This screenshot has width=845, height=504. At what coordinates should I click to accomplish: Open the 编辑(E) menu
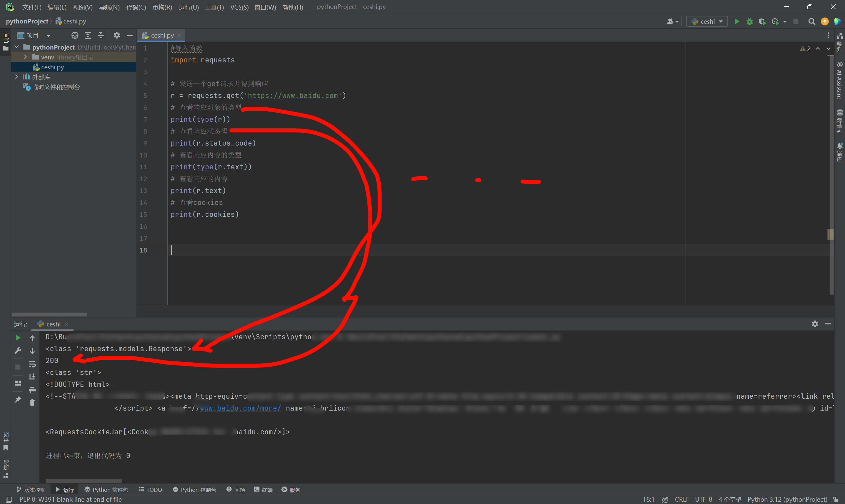tap(57, 7)
